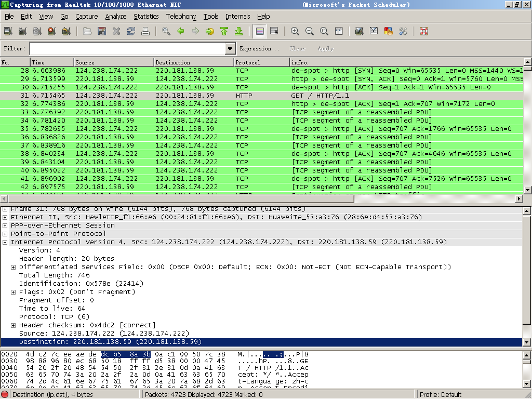The height and width of the screenshot is (399, 532).
Task: Click the Clear filter button
Action: click(x=297, y=48)
